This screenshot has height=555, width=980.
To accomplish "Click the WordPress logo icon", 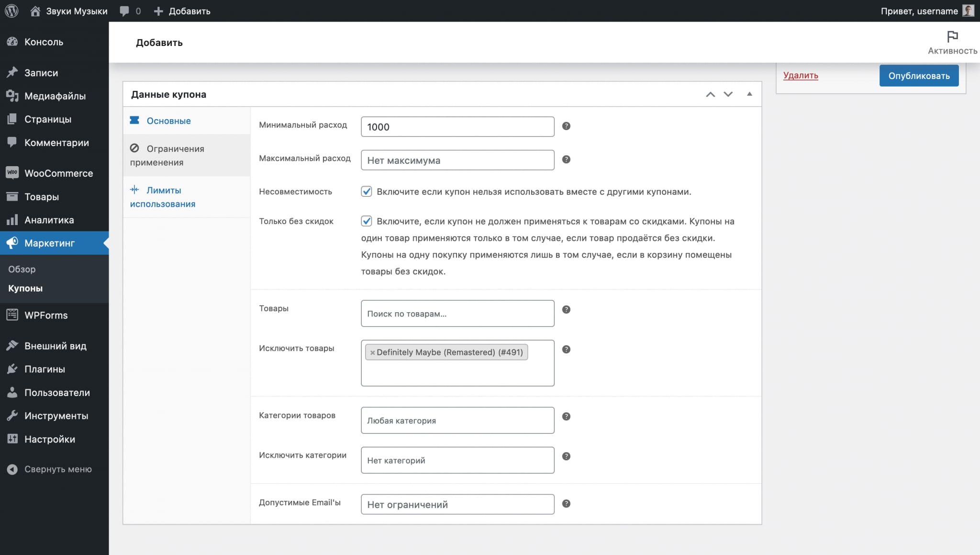I will pos(11,11).
